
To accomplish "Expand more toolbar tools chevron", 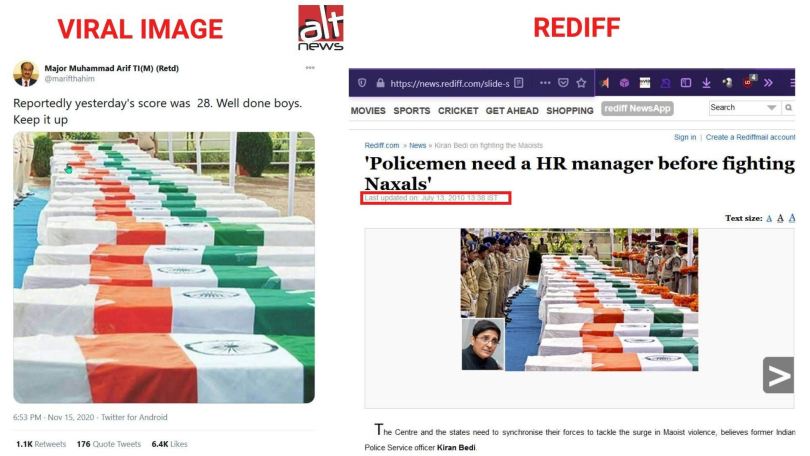I will pos(768,83).
